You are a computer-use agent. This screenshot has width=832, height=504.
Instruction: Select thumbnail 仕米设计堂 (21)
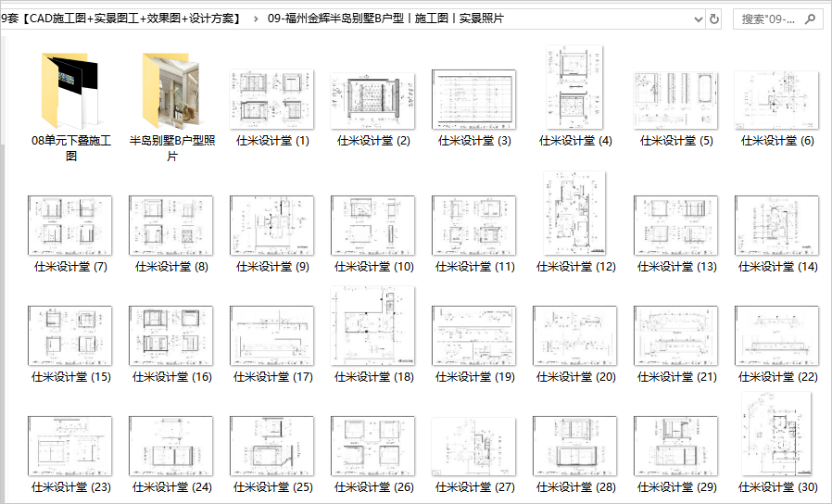click(x=675, y=335)
